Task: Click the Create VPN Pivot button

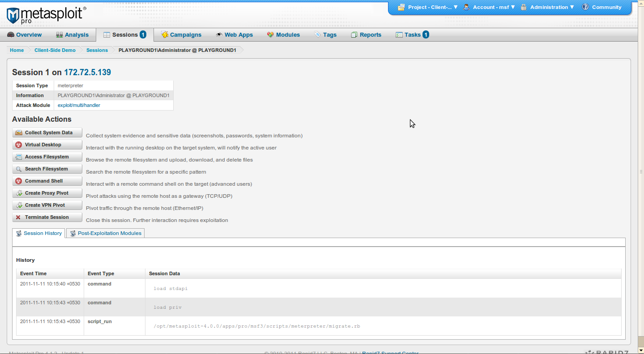Action: pyautogui.click(x=47, y=205)
